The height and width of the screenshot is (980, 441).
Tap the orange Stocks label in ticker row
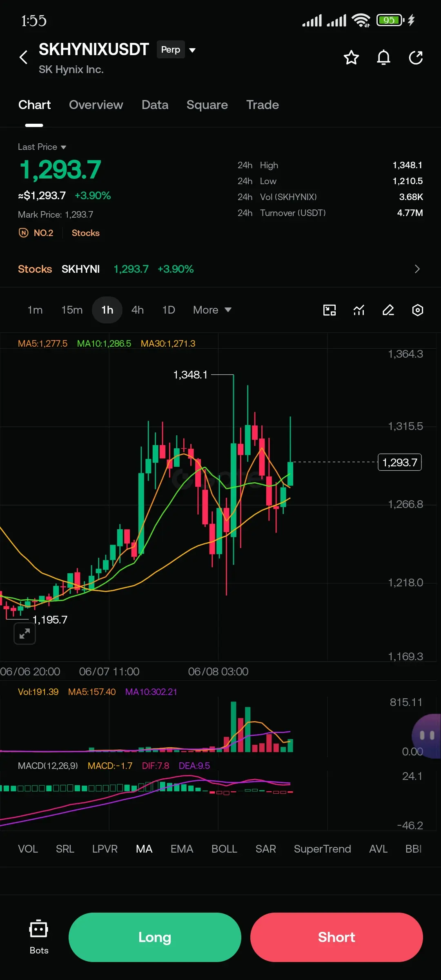tap(35, 269)
